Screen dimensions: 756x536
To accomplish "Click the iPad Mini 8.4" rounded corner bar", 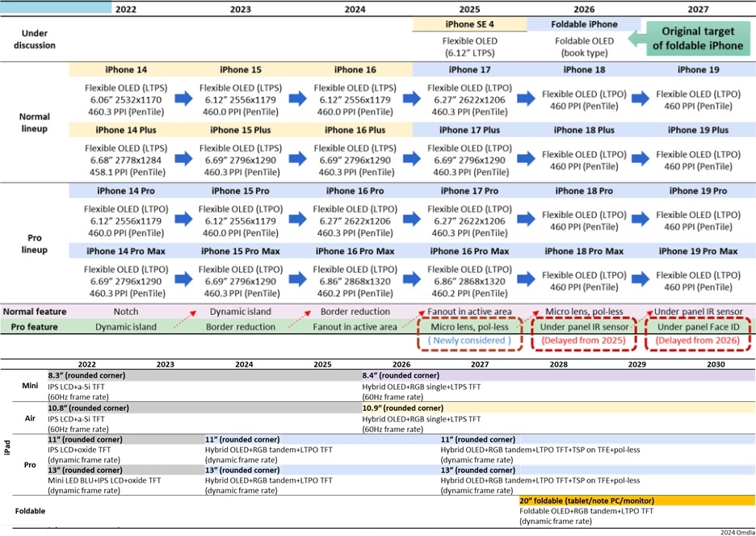I will pos(557,375).
